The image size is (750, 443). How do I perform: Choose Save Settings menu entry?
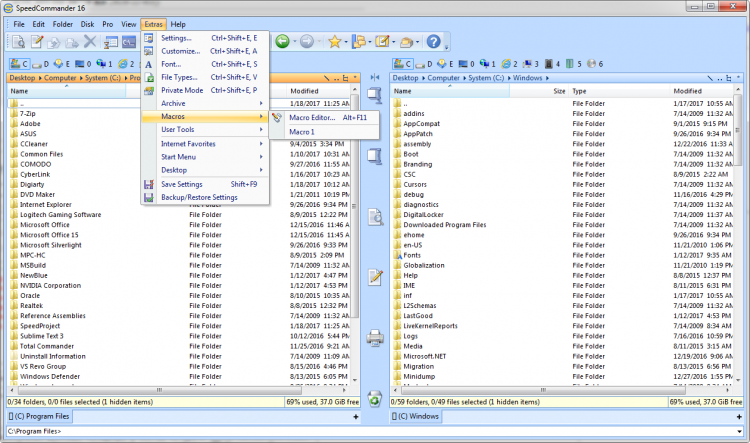click(x=205, y=185)
